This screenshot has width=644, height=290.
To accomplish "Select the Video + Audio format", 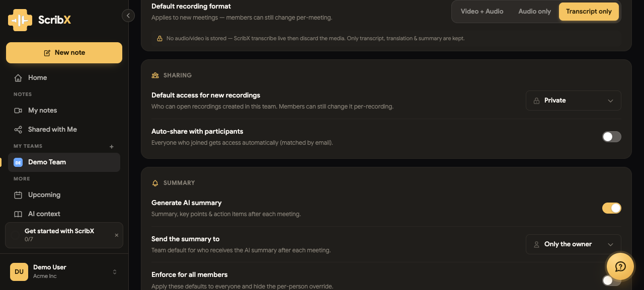I will pos(482,12).
